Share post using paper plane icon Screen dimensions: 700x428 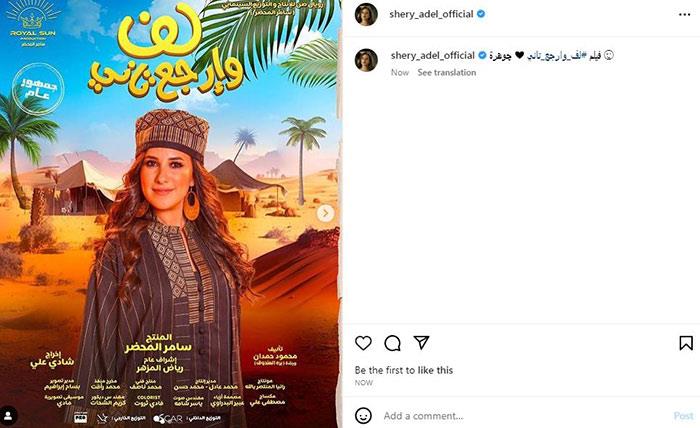tap(421, 342)
